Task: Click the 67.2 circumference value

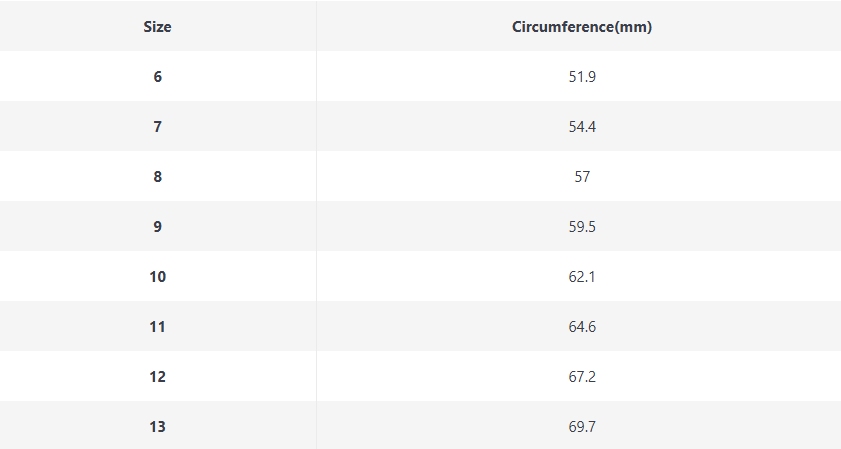Action: (581, 377)
